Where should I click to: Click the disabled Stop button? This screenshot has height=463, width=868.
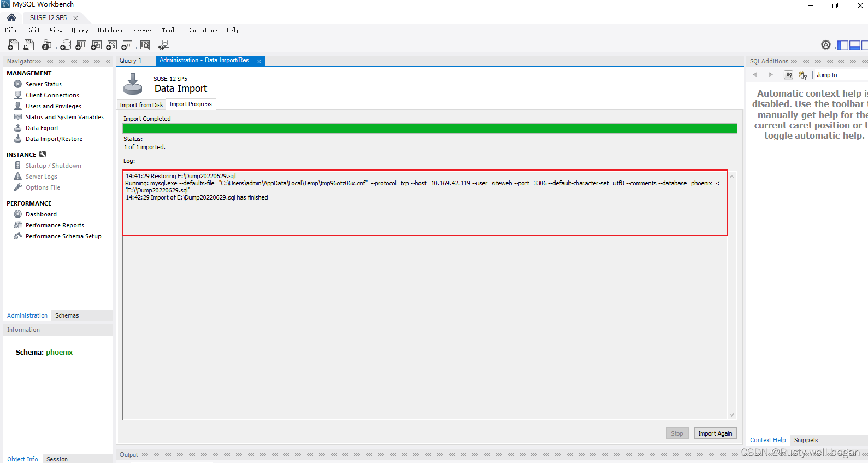677,433
